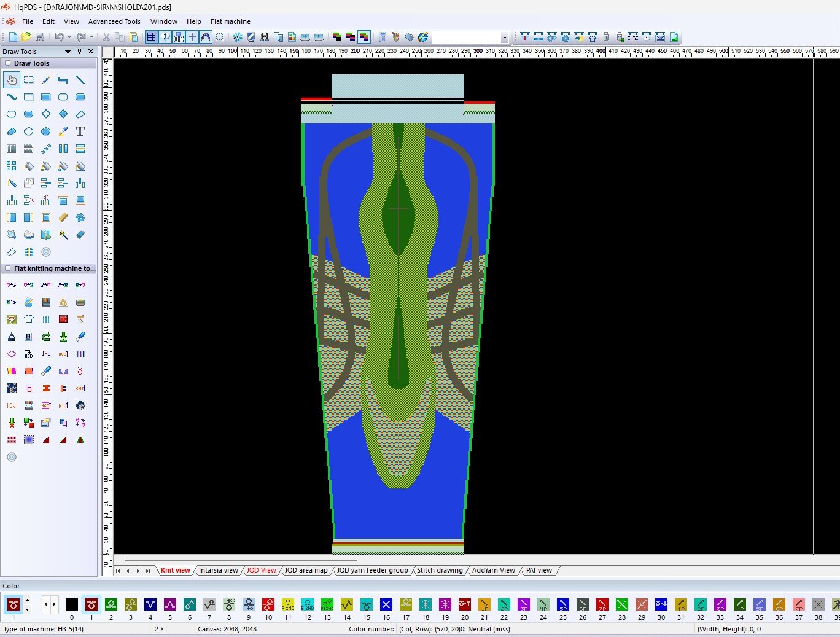Activate the magnifier zoom tool
The image size is (840, 637).
(x=12, y=235)
